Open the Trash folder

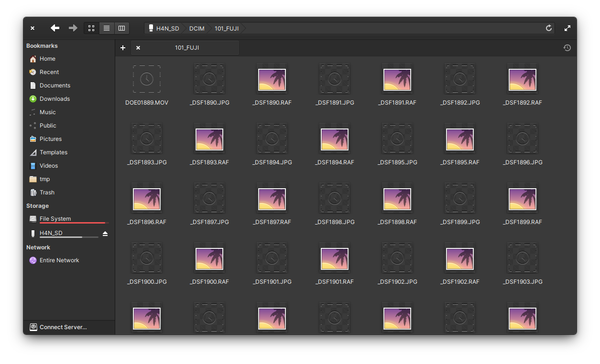tap(46, 192)
